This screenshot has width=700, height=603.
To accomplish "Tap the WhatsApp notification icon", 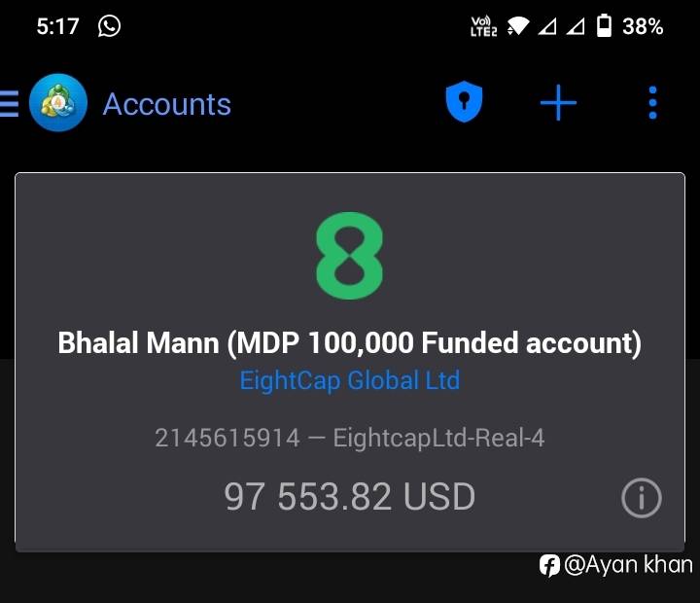I will coord(109,26).
